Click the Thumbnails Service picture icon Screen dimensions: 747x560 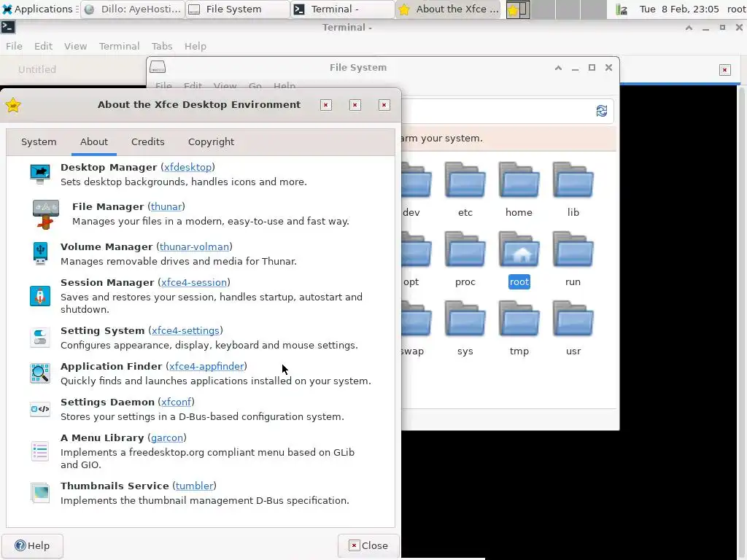(40, 493)
